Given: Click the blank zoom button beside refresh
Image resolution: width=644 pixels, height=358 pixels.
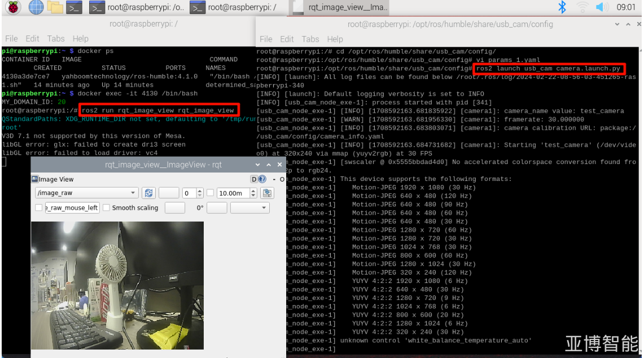Looking at the screenshot, I should pos(168,193).
